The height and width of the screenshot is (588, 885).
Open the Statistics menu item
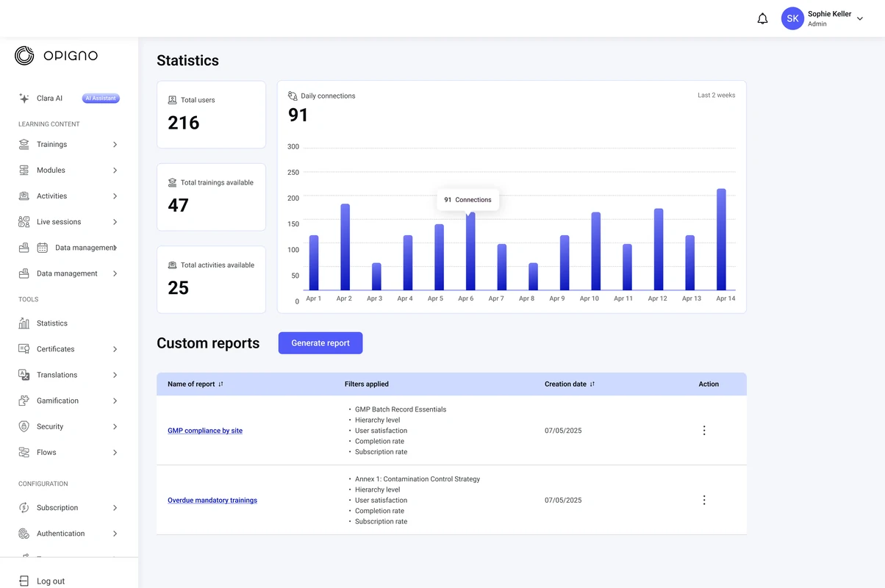[x=52, y=323]
